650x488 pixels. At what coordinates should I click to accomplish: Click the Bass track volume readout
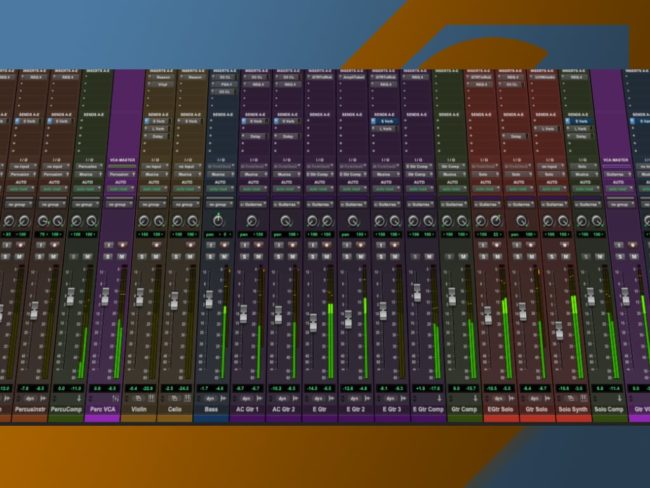pos(204,388)
